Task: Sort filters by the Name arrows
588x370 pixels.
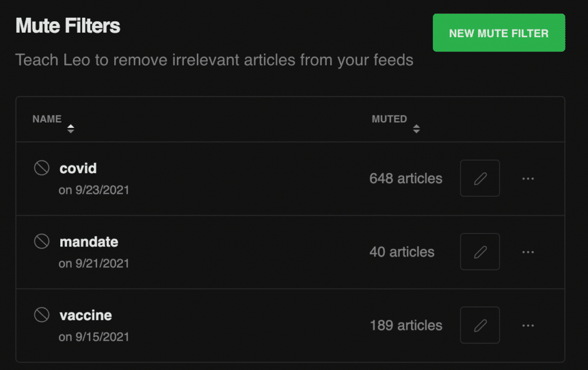Action: click(x=71, y=129)
